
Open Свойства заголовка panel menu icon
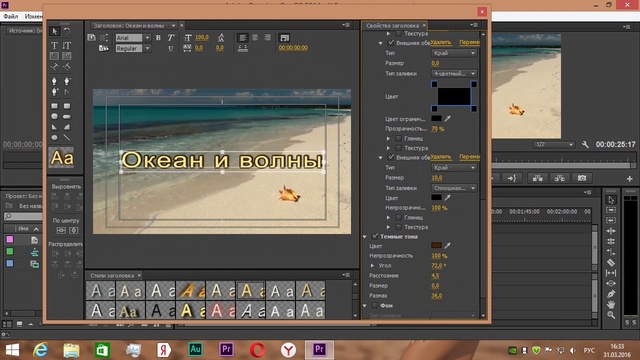474,25
